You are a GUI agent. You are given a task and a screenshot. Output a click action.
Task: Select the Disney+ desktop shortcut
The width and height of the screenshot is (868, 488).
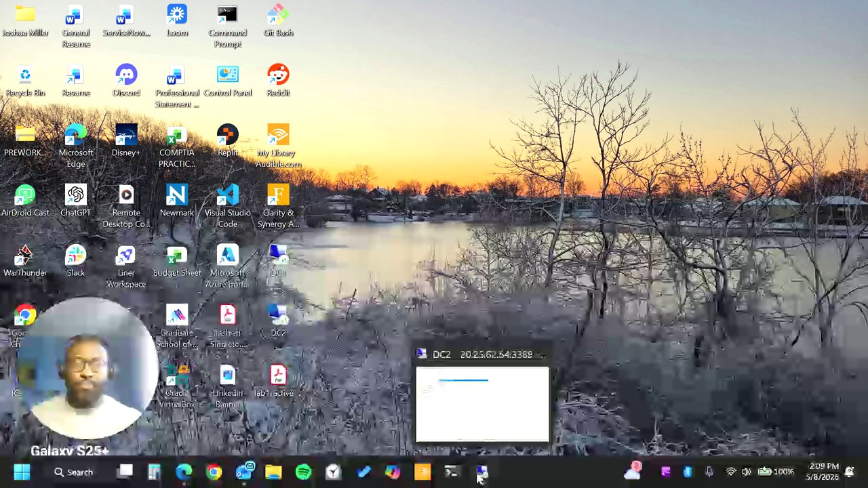pyautogui.click(x=126, y=140)
